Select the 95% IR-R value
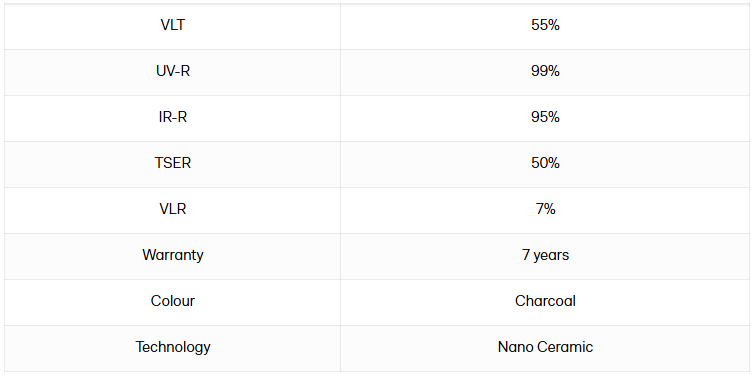This screenshot has width=753, height=375. tap(545, 117)
